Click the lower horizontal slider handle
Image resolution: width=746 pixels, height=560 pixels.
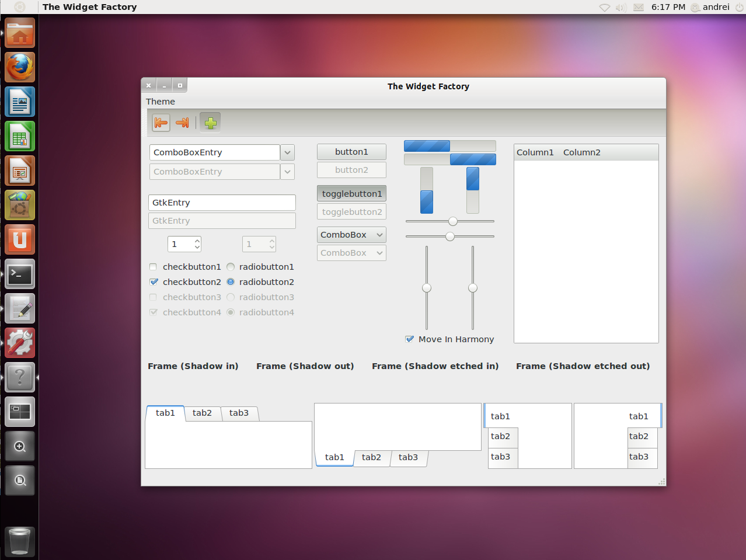click(450, 236)
